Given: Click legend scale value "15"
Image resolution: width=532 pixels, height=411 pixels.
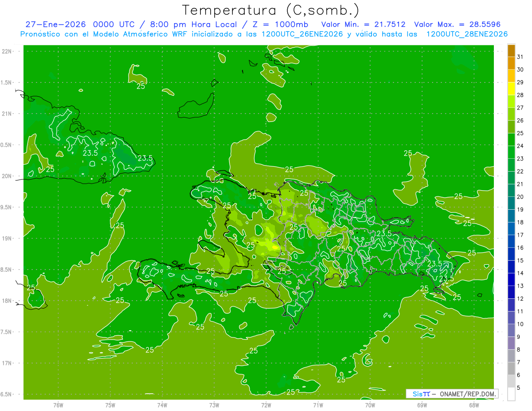Looking at the screenshot, I should [x=520, y=261].
